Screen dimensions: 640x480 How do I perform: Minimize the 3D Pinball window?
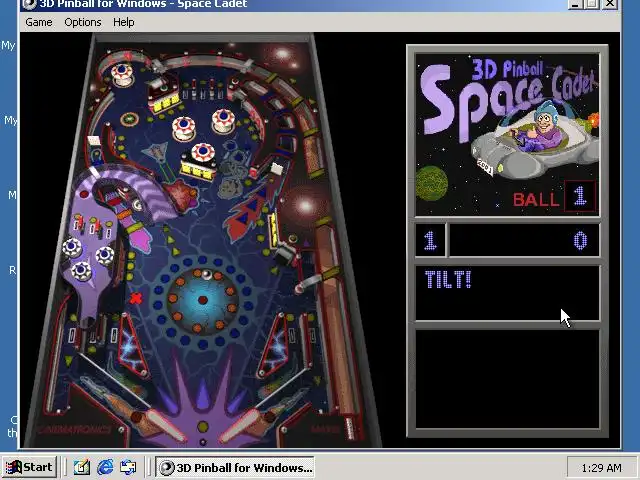[x=575, y=4]
